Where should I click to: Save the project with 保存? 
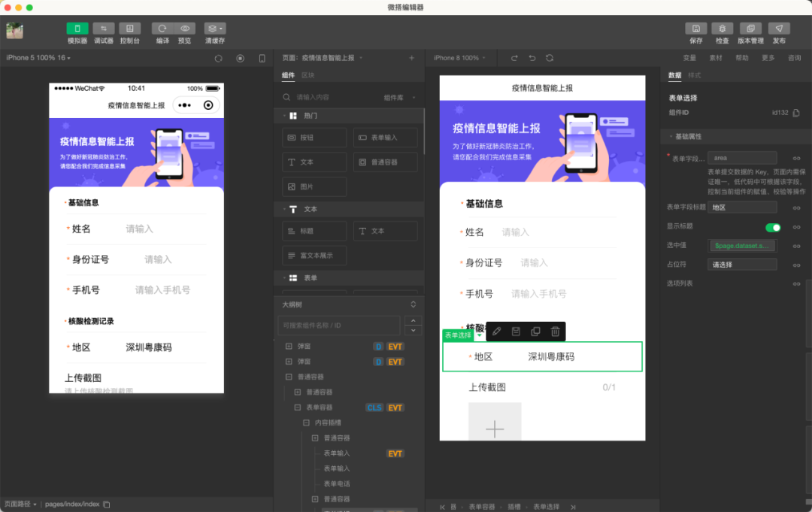696,29
